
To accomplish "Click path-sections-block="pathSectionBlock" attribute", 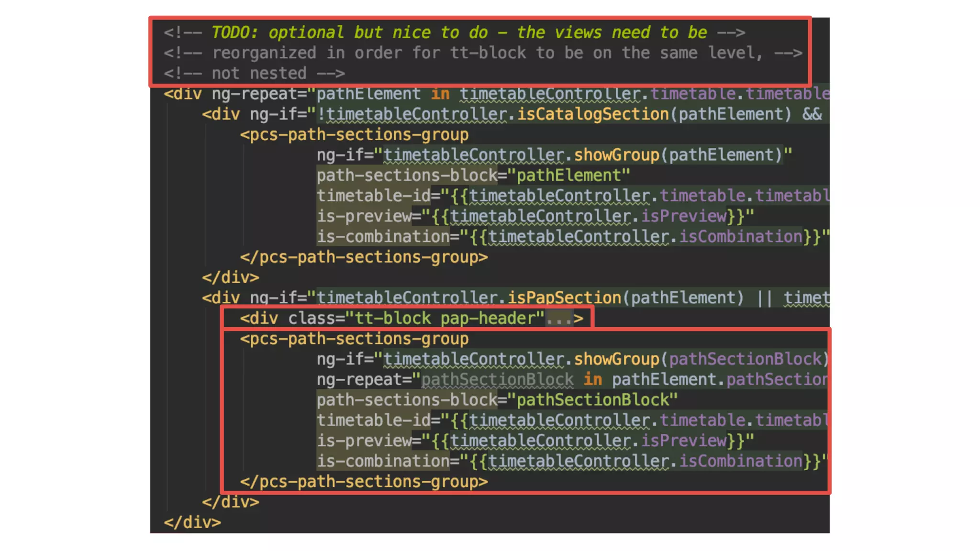I will 497,400.
